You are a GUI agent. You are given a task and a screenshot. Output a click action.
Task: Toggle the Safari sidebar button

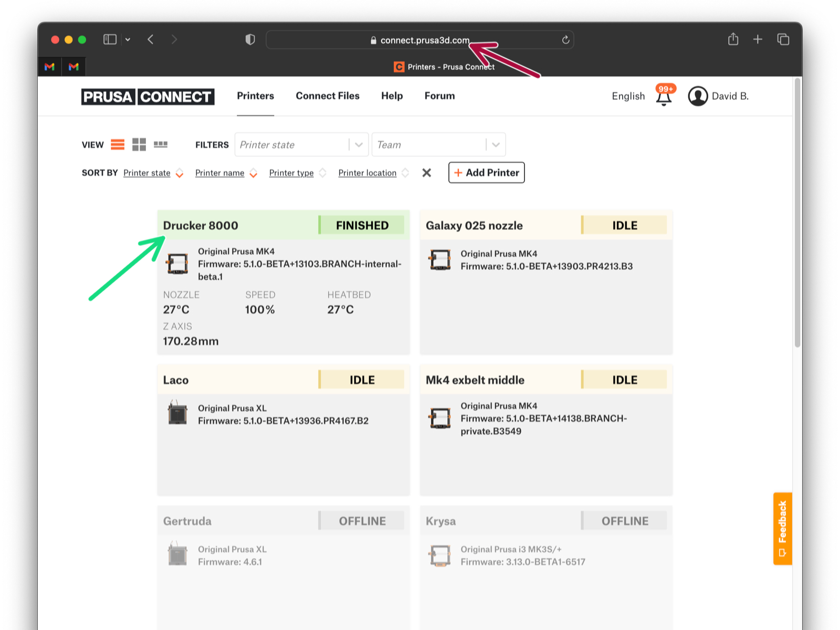click(x=110, y=39)
